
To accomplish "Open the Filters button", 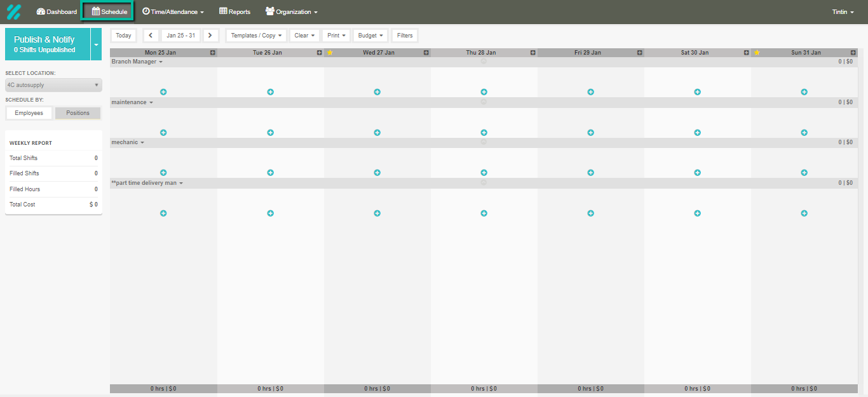I will [405, 36].
